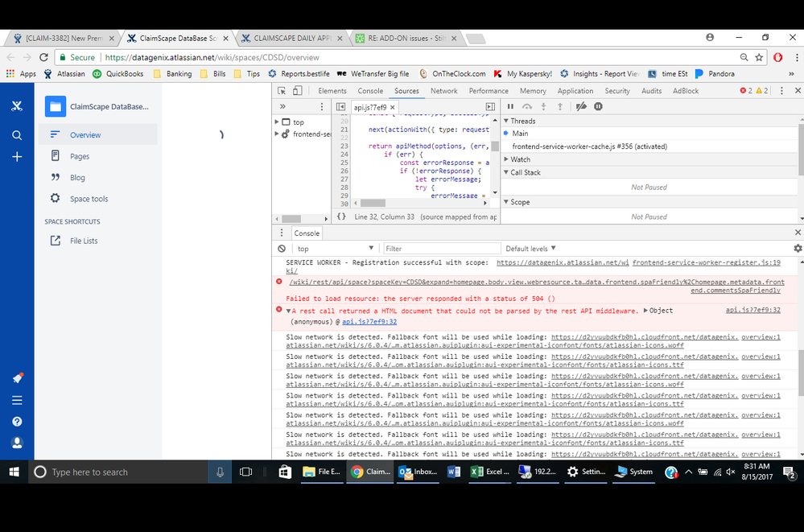Click the code editor horizontal scrollbar thumb

click(x=373, y=203)
